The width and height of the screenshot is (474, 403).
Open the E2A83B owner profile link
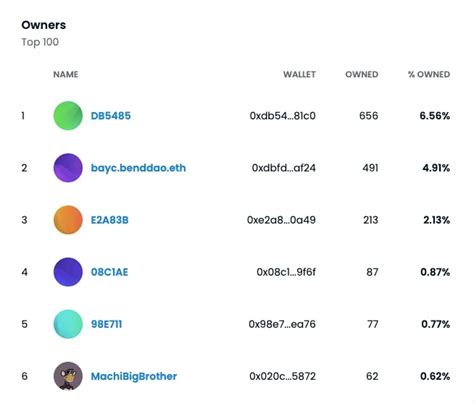tap(110, 220)
